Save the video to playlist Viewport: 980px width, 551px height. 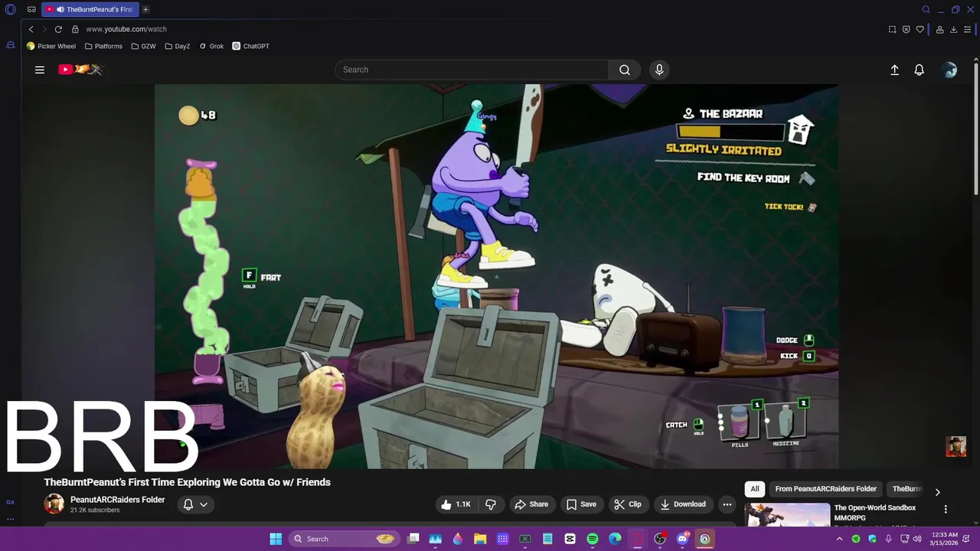click(x=581, y=504)
